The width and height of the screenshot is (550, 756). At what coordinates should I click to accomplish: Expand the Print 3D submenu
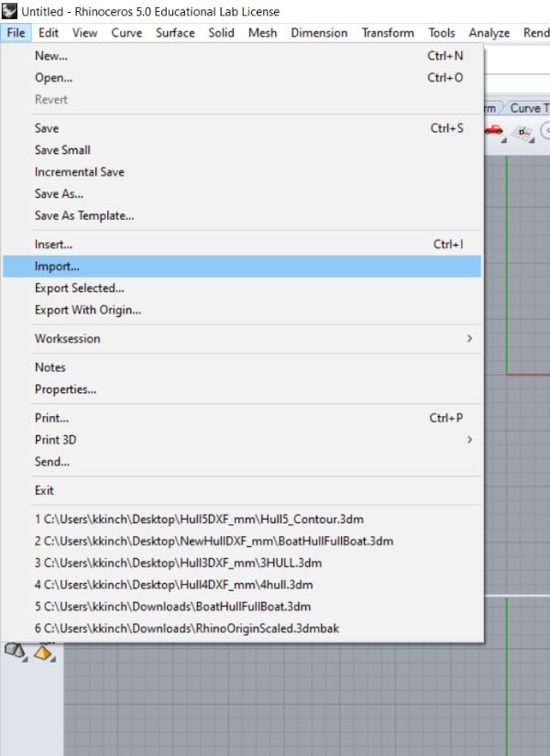coord(242,440)
